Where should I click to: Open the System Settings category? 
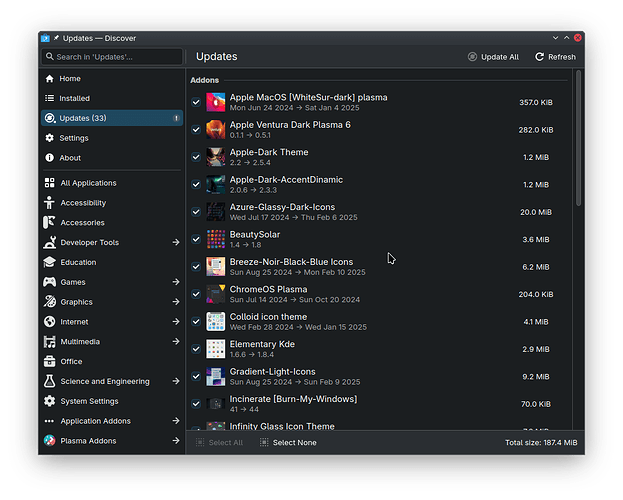pyautogui.click(x=112, y=401)
